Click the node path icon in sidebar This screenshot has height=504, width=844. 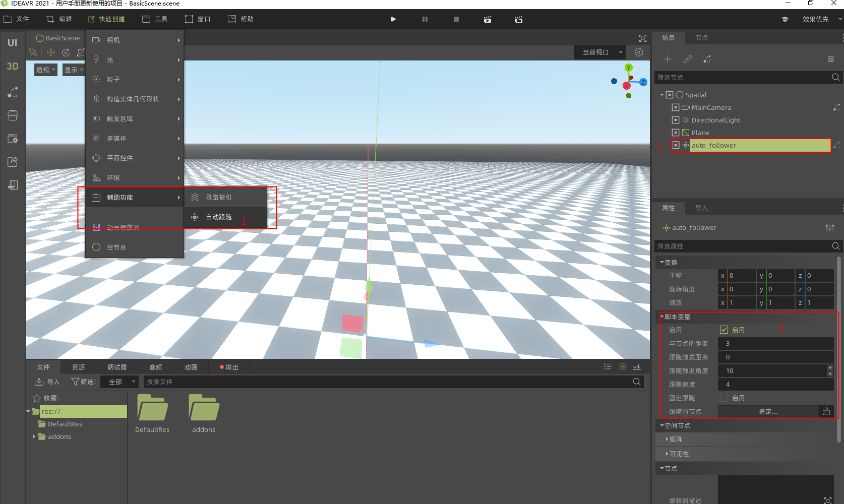[13, 93]
